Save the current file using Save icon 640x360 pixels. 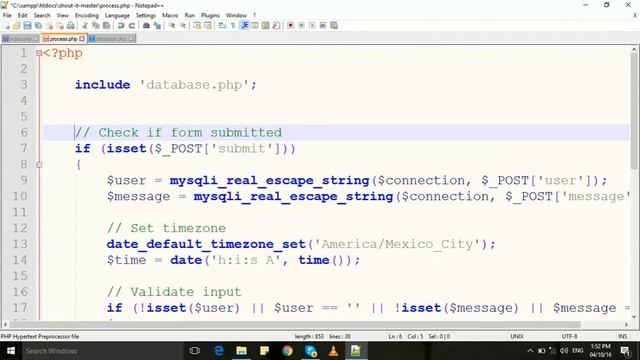point(27,25)
